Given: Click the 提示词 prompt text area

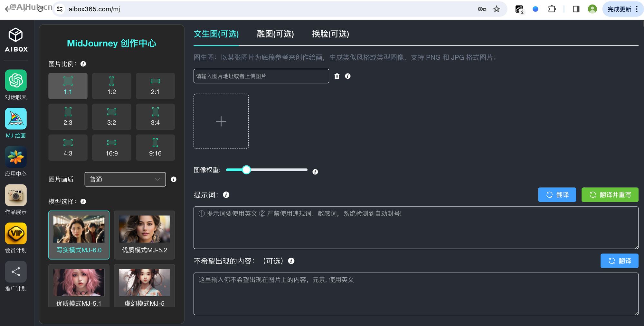Looking at the screenshot, I should point(416,228).
